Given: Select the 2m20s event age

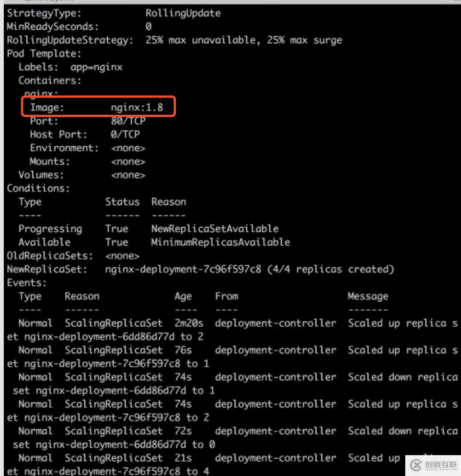Looking at the screenshot, I should point(189,323).
